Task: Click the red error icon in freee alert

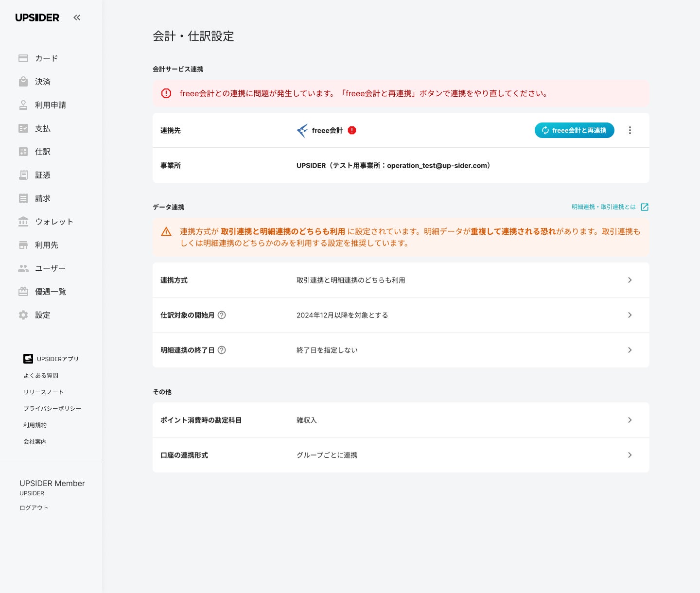Action: 166,93
